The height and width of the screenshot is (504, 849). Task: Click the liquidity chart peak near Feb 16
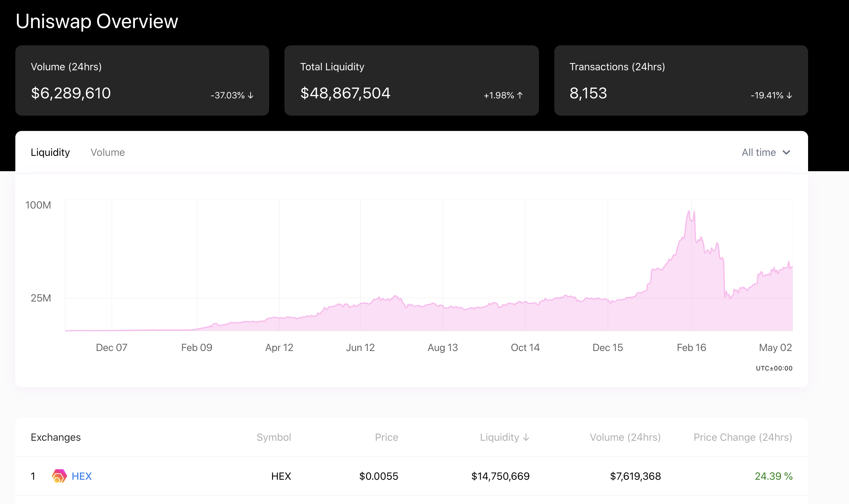(689, 211)
